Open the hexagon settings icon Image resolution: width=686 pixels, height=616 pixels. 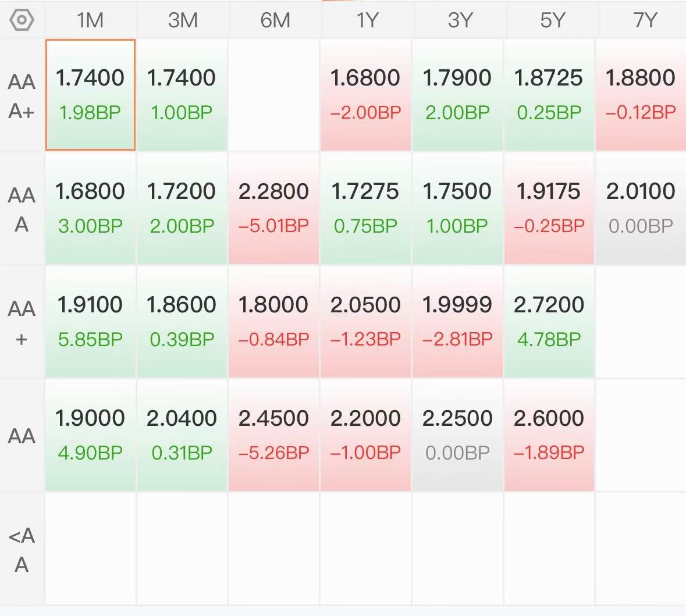click(x=22, y=20)
